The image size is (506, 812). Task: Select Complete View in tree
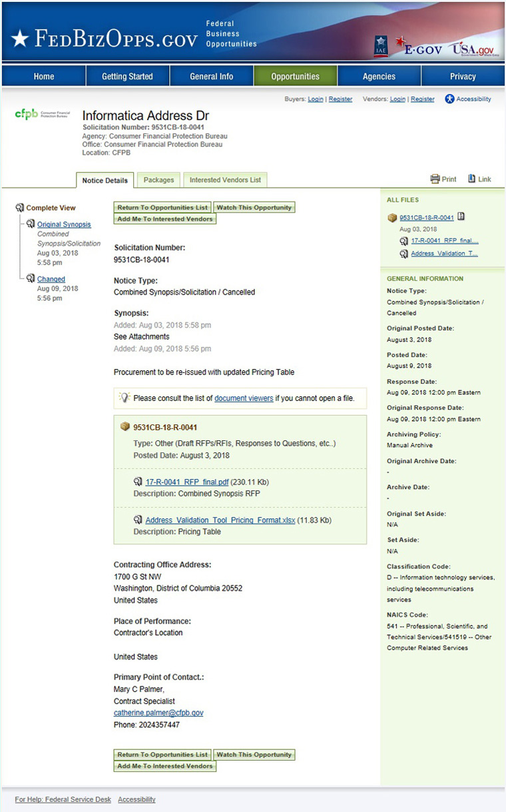(x=51, y=208)
